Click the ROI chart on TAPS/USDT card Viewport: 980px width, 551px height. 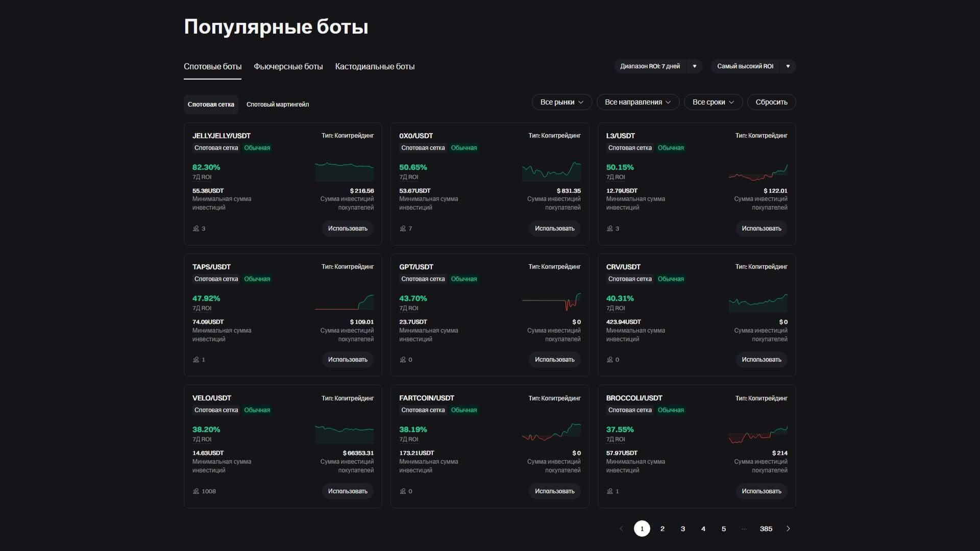pos(344,303)
